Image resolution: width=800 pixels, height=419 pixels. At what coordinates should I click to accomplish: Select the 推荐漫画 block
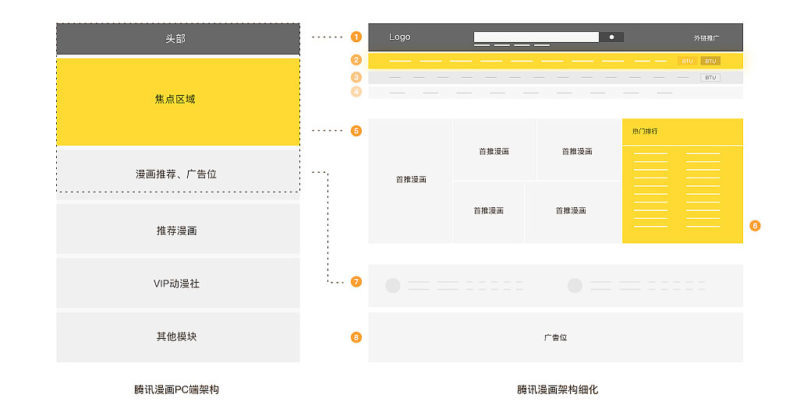point(178,229)
